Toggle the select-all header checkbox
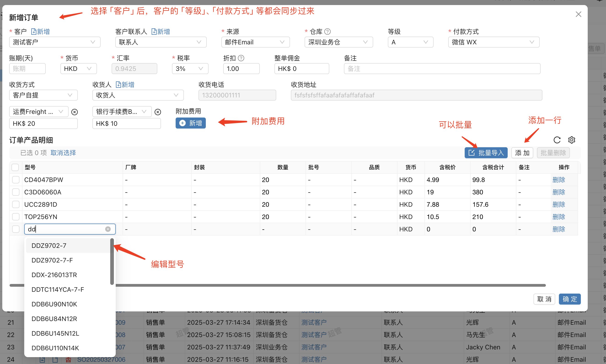 [15, 167]
